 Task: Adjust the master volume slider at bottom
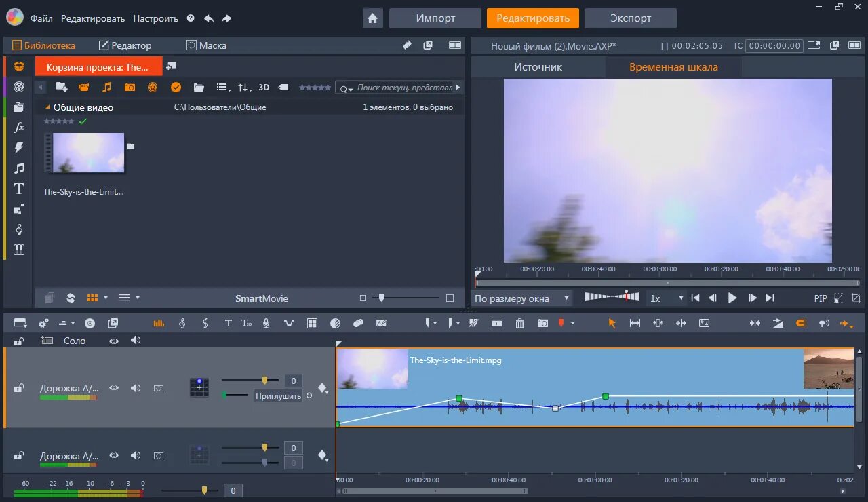204,490
